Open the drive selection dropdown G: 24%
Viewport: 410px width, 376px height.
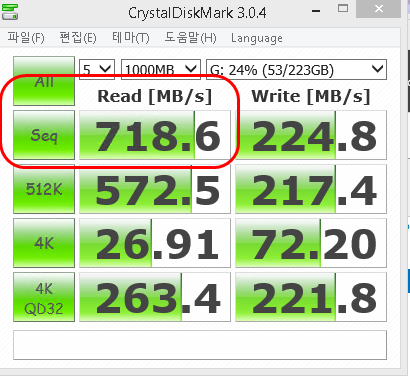[296, 69]
